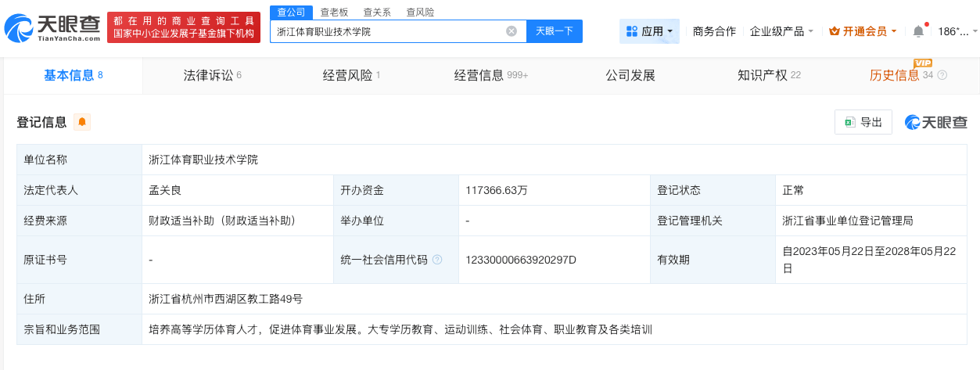Screen dimensions: 980x370
Task: Clear the search box with X icon
Action: point(512,31)
